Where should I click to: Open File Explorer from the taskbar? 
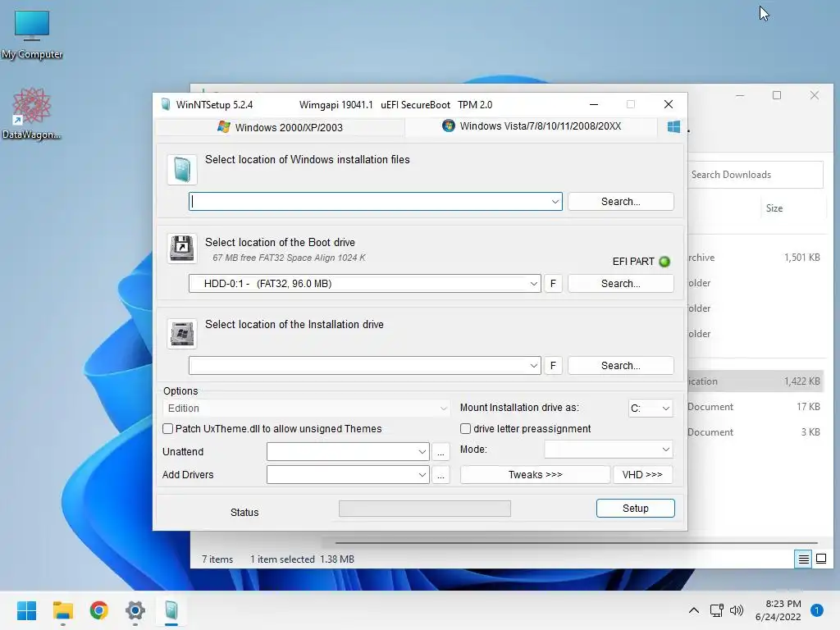click(62, 610)
